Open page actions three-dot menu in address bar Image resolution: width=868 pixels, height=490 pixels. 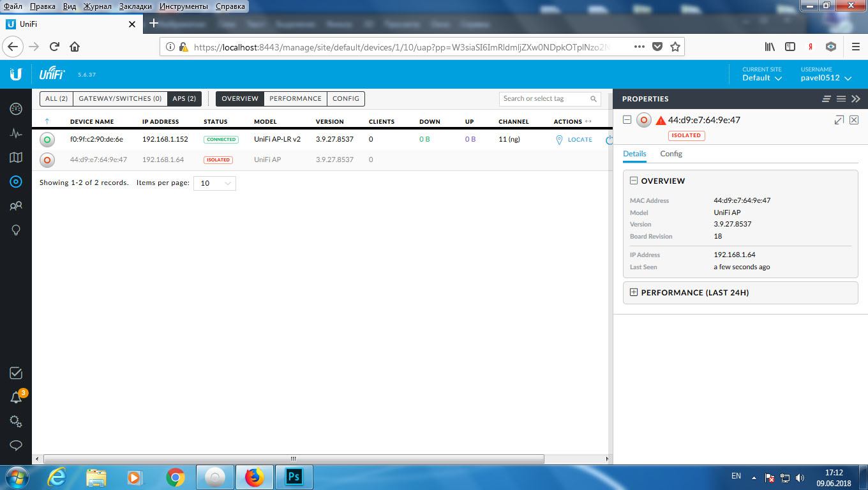[x=640, y=47]
